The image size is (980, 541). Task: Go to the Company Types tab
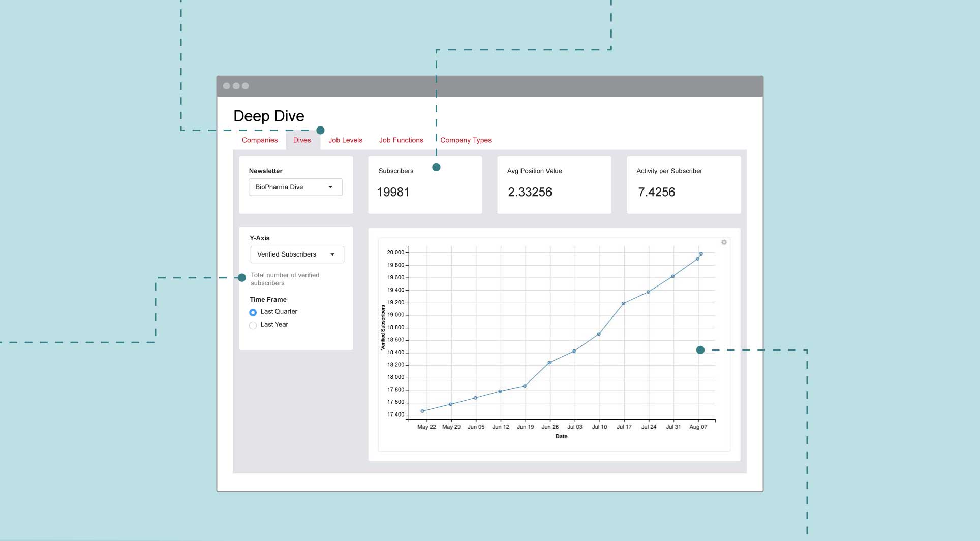coord(466,140)
